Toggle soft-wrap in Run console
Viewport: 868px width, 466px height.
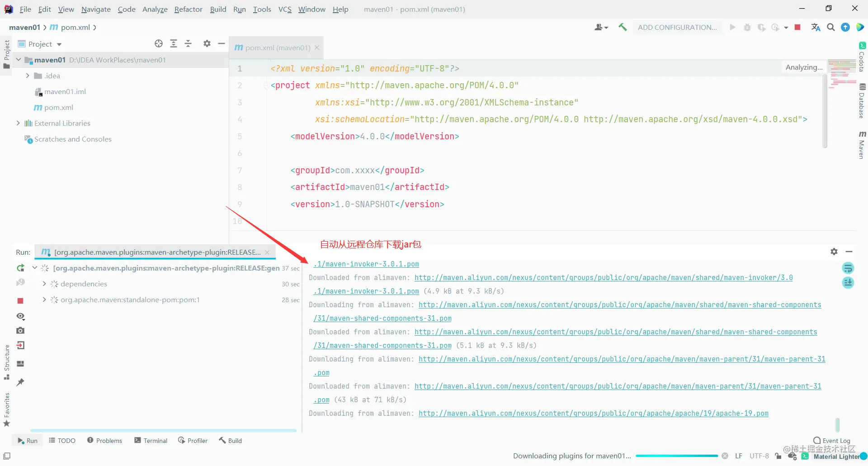click(848, 268)
